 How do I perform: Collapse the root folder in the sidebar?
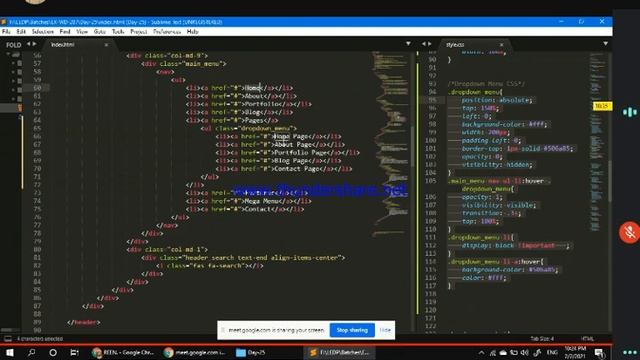(8, 54)
